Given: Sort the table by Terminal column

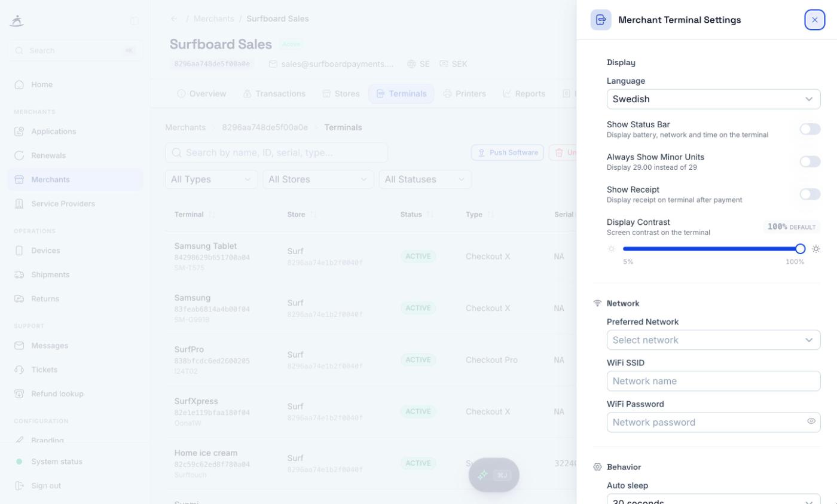Looking at the screenshot, I should [x=194, y=215].
